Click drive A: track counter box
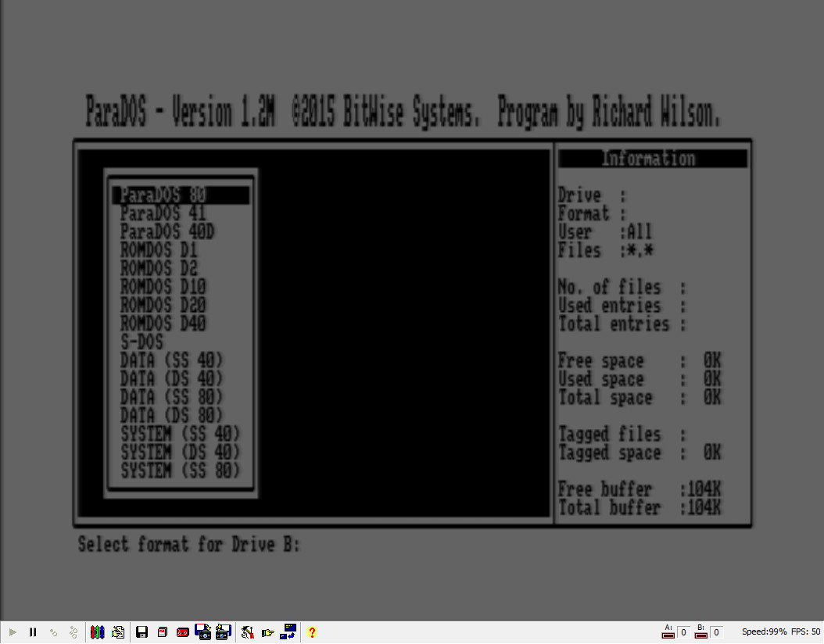The width and height of the screenshot is (824, 644). (x=684, y=632)
